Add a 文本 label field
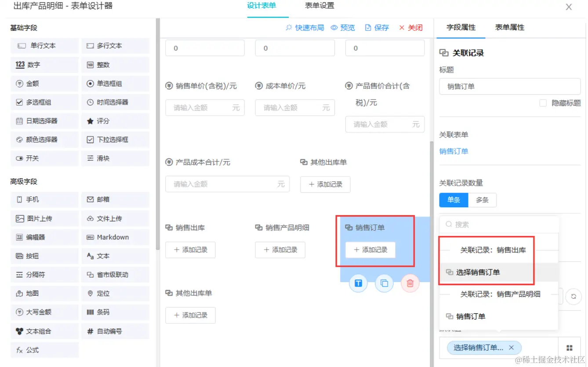The height and width of the screenshot is (367, 588). coord(116,256)
